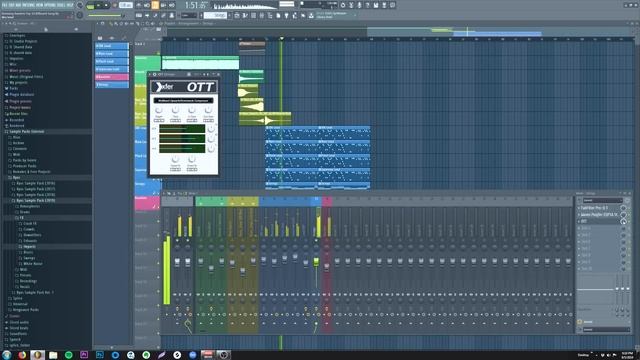Viewport: 640px width, 360px height.
Task: Open File Explorer from the taskbar
Action: click(x=53, y=355)
